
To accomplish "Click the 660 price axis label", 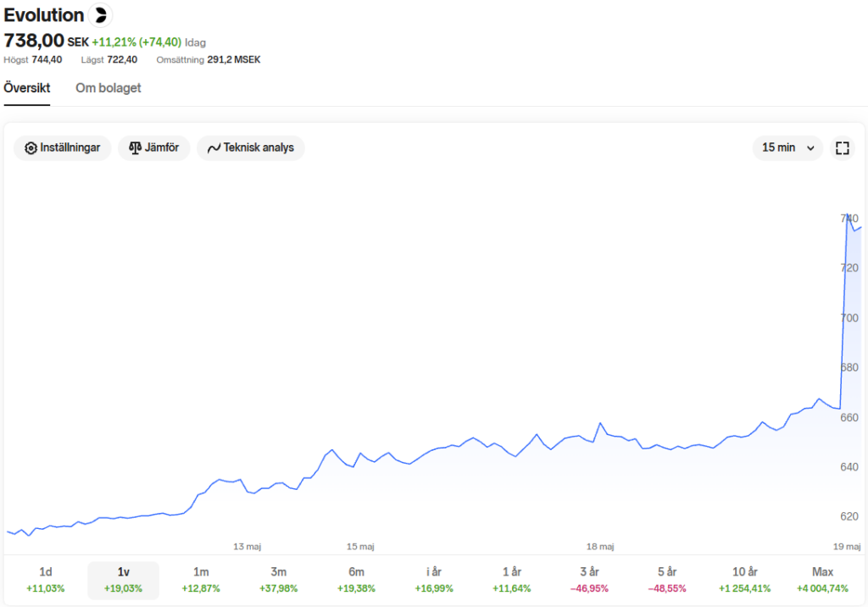I will point(849,418).
